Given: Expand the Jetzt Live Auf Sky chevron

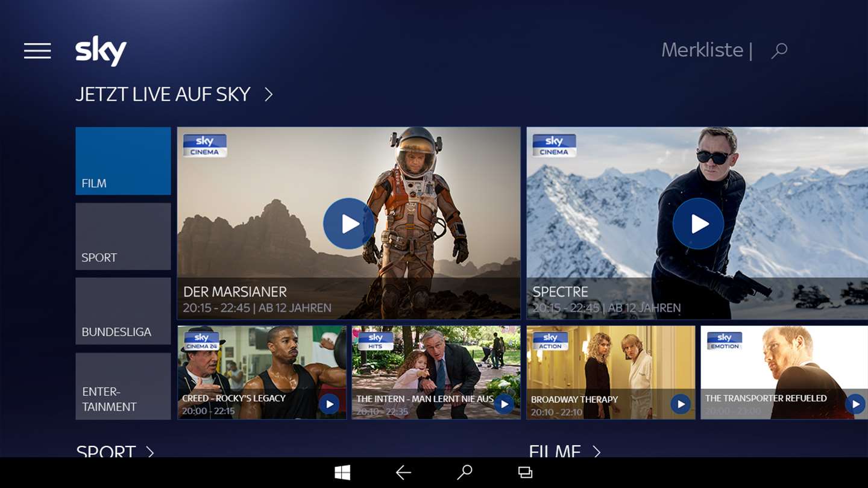Looking at the screenshot, I should pos(269,95).
